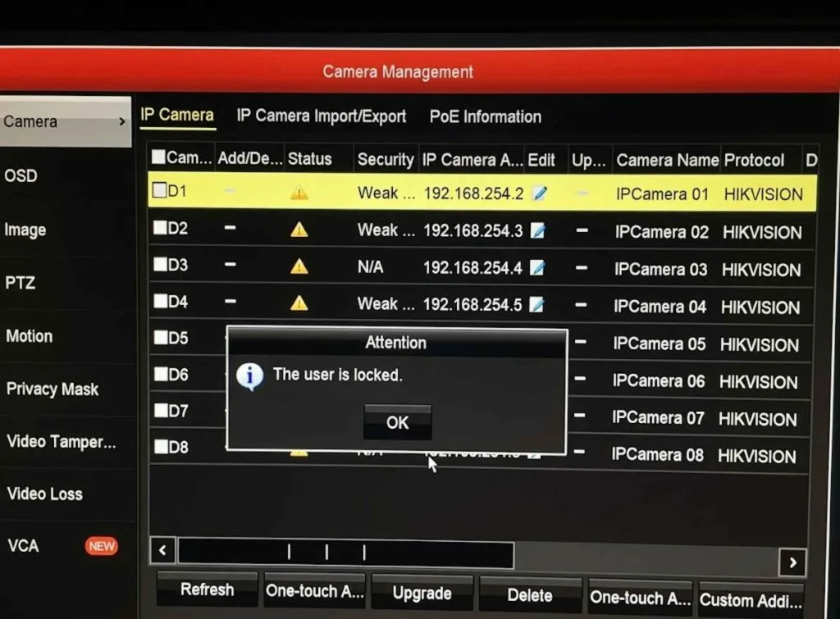
Task: Check the D7 camera checkbox
Action: tap(162, 410)
